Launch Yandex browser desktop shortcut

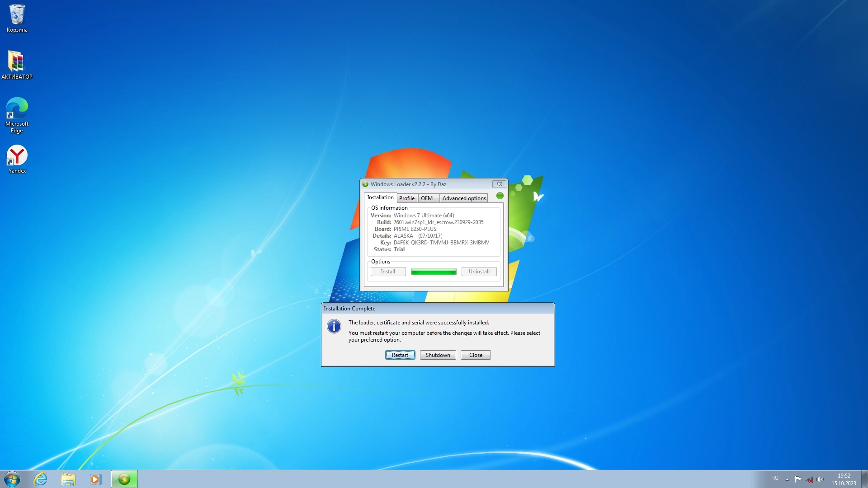click(17, 158)
